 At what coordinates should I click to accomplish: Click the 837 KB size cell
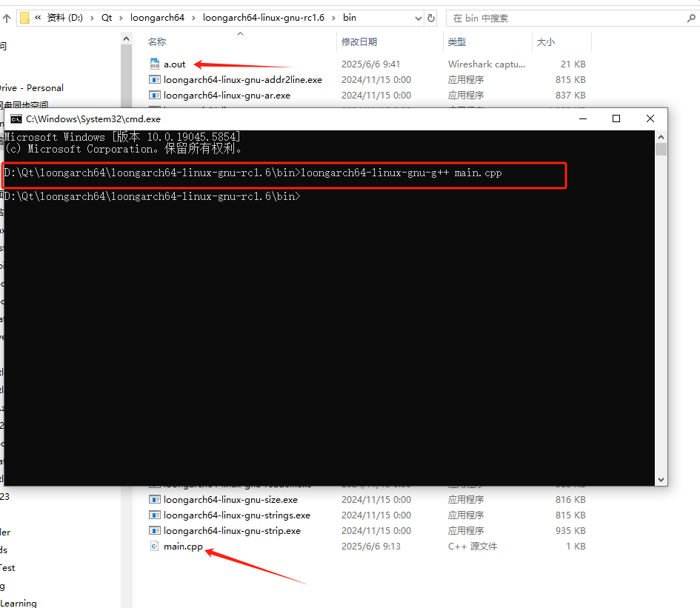click(570, 96)
